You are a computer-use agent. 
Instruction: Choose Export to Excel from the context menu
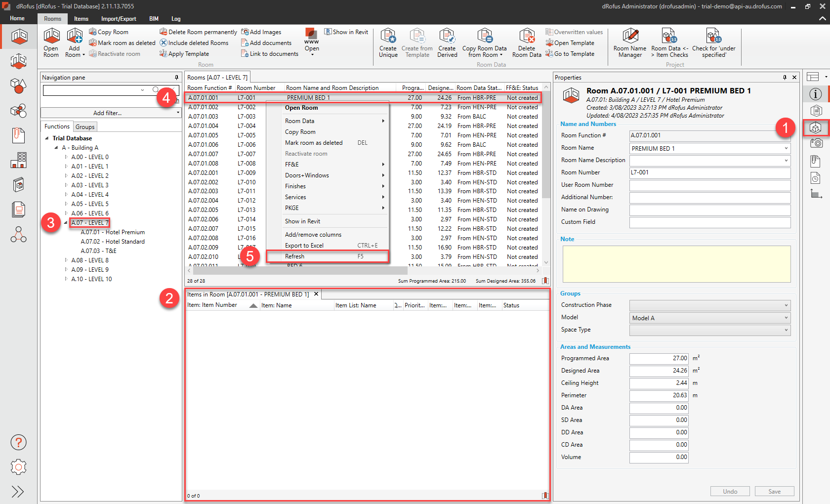click(x=304, y=245)
